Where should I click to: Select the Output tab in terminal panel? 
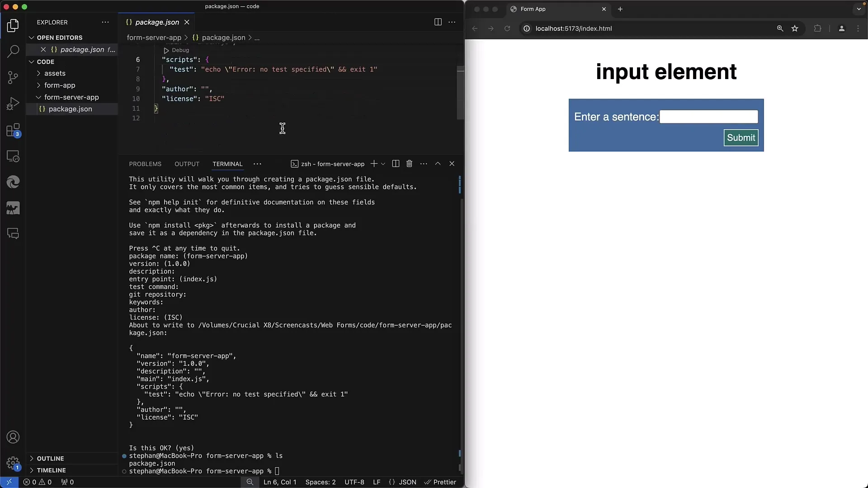tap(187, 164)
